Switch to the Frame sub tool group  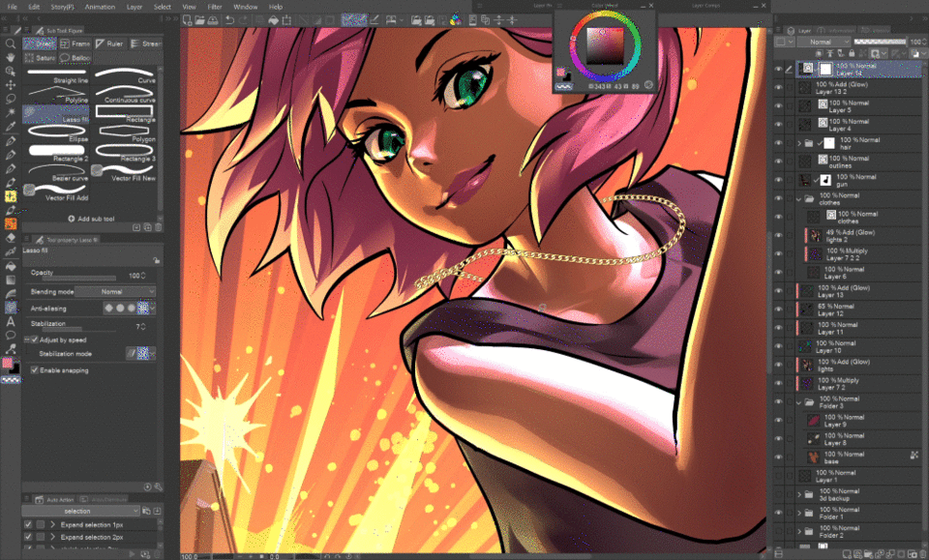click(75, 44)
